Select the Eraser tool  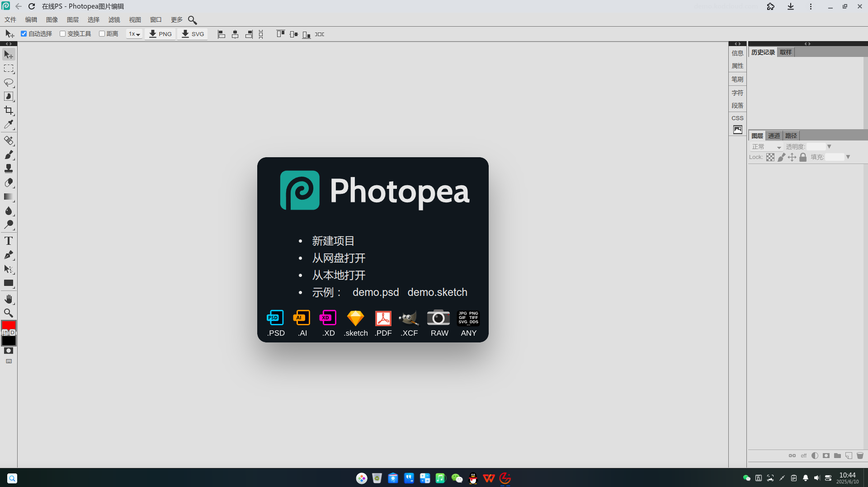pyautogui.click(x=9, y=183)
